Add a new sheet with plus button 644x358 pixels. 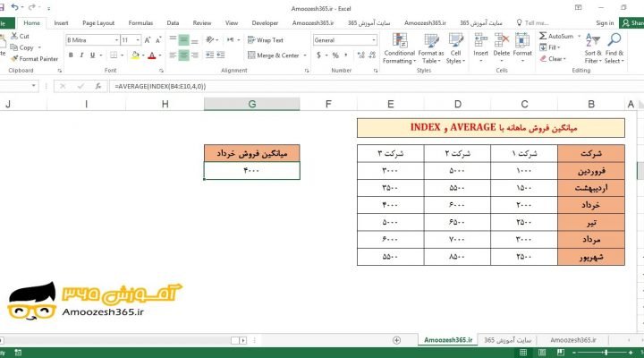pos(396,340)
